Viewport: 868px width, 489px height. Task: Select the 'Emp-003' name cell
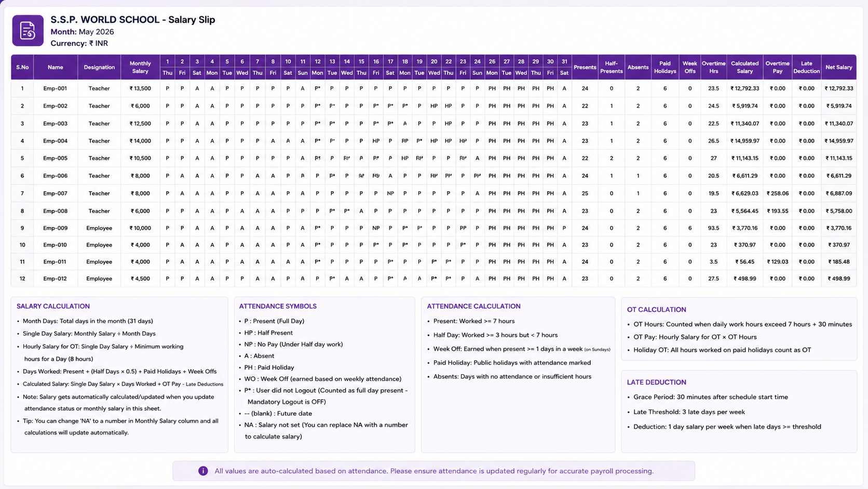[55, 124]
